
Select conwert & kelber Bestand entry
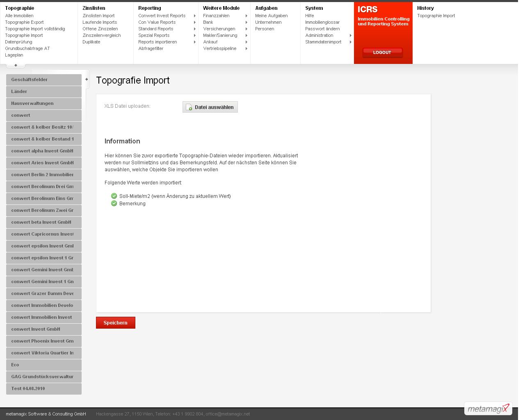(44, 139)
